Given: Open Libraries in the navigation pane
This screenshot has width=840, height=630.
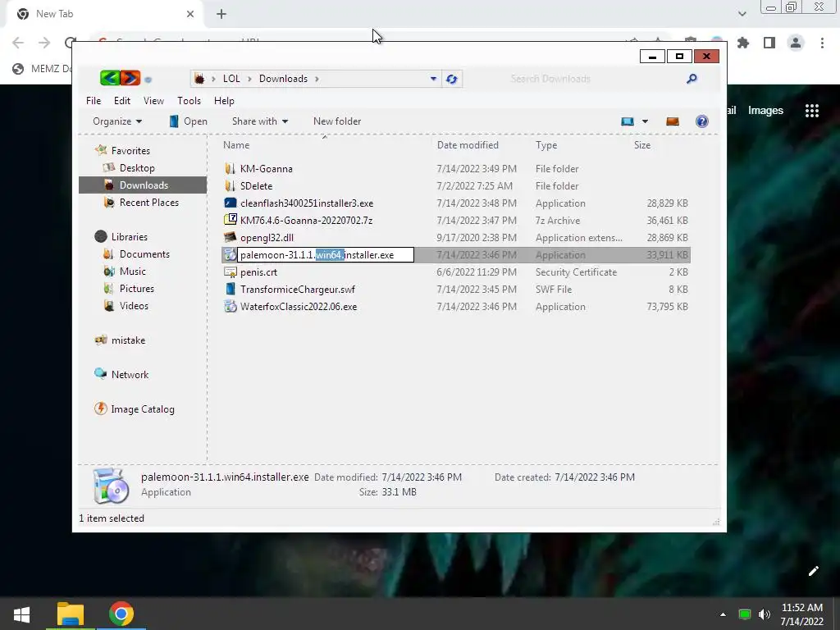Looking at the screenshot, I should [129, 237].
